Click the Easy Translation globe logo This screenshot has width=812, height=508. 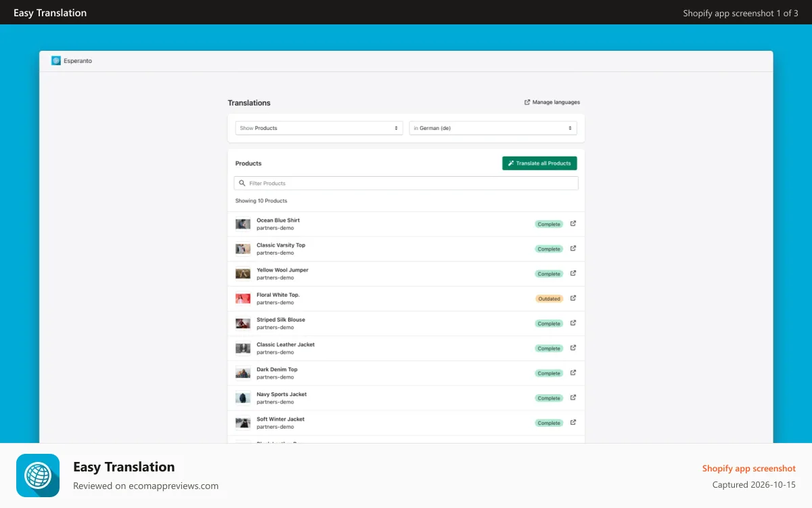coord(38,475)
